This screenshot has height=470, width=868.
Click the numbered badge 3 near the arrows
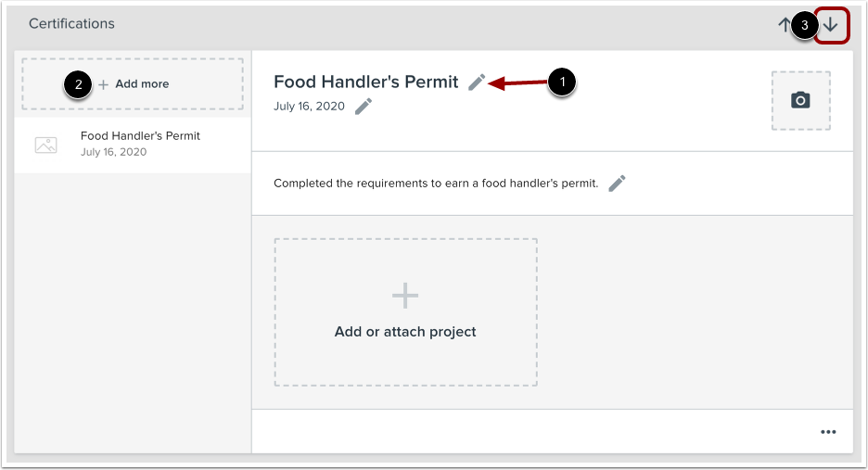[x=806, y=25]
